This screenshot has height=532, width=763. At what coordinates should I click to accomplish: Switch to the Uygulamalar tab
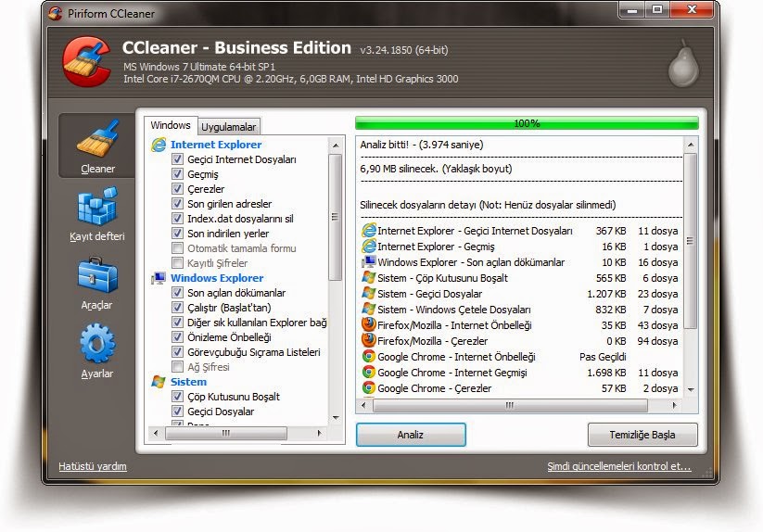click(x=228, y=127)
